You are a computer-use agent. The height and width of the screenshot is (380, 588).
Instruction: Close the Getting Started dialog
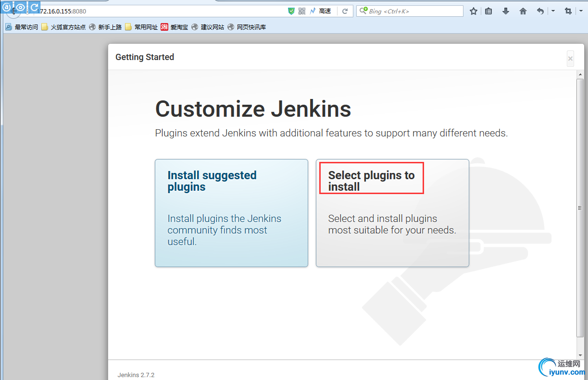[x=570, y=59]
